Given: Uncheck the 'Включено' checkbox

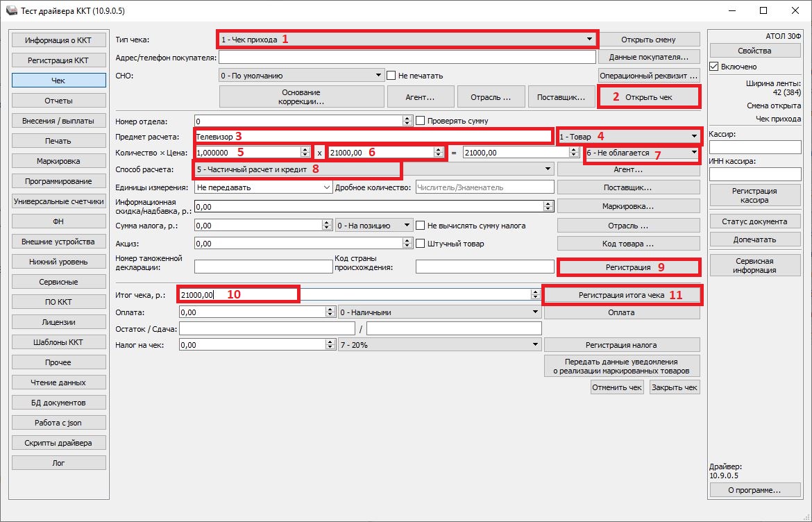Looking at the screenshot, I should pos(714,67).
